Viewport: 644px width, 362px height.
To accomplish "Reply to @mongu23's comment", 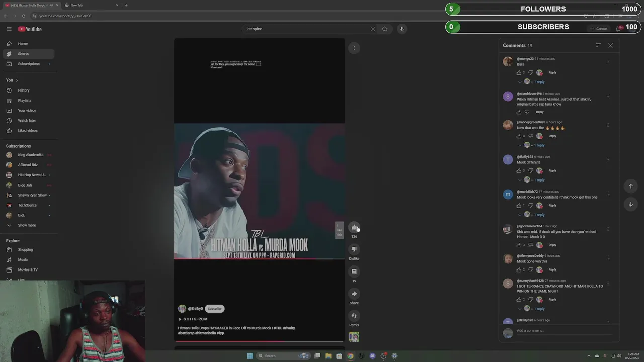I will (552, 73).
